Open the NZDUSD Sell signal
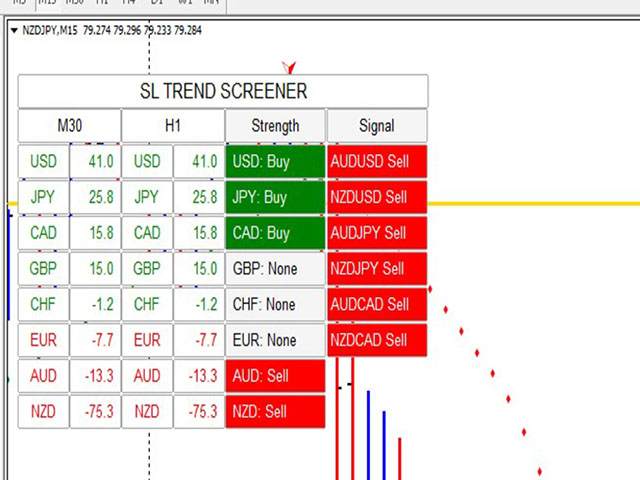 (x=377, y=197)
